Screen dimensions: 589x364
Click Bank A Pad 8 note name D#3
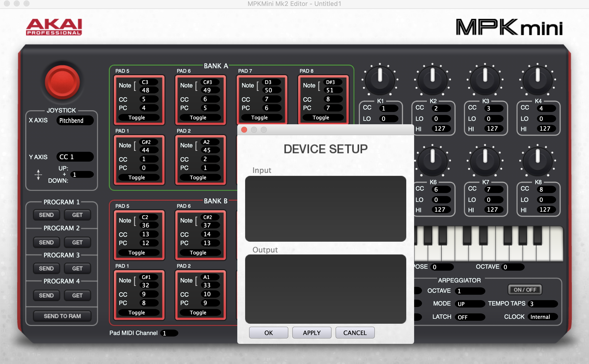point(333,82)
